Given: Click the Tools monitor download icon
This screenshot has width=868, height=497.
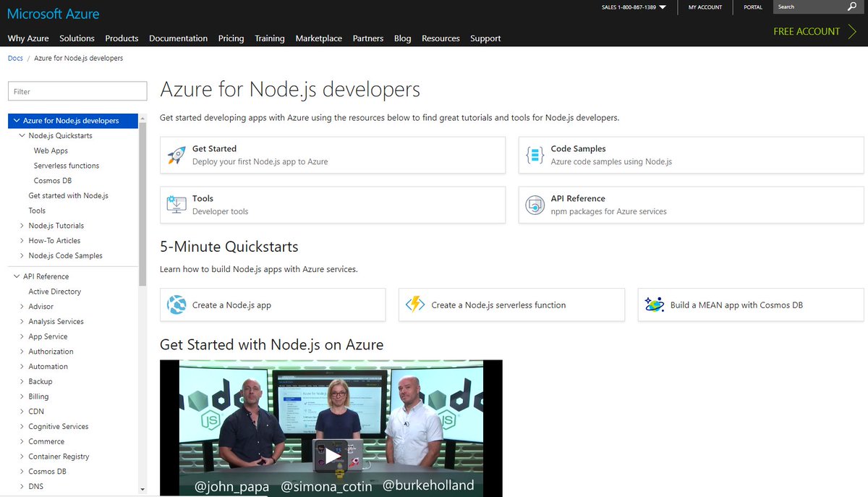Looking at the screenshot, I should [176, 205].
